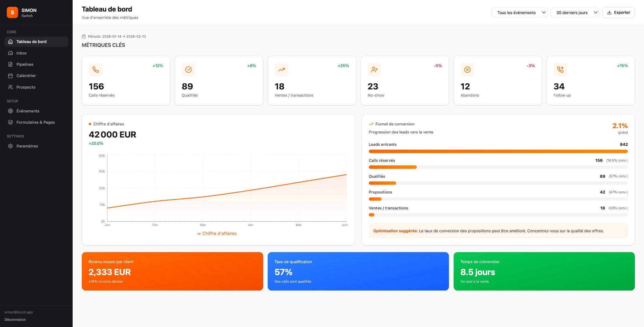The height and width of the screenshot is (327, 644).
Task: Click the Inbox envelope icon
Action: point(10,53)
